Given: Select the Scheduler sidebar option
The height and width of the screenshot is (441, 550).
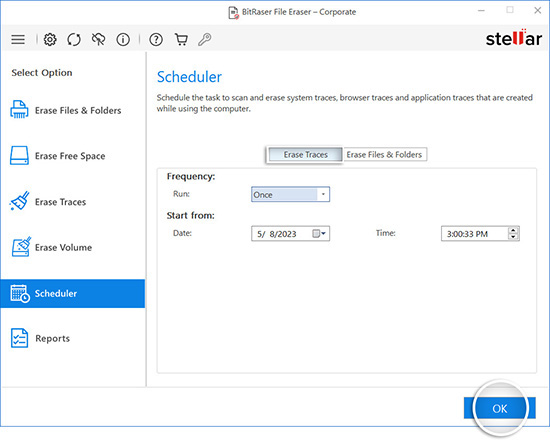Looking at the screenshot, I should [73, 294].
